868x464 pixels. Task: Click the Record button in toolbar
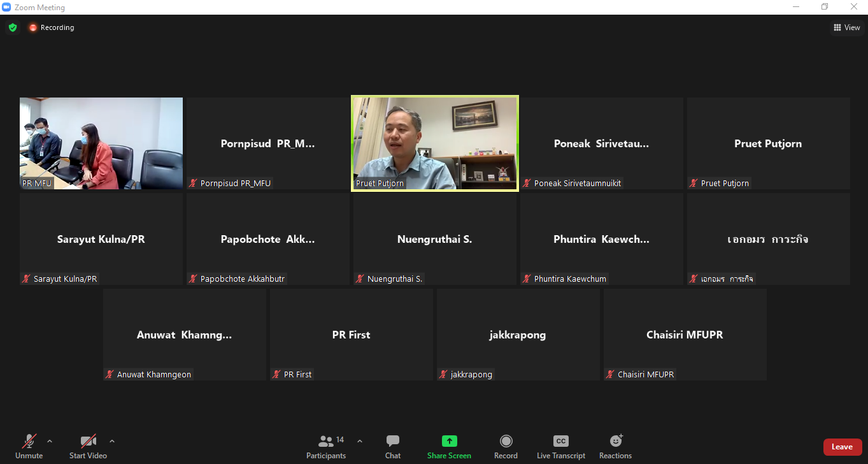[x=506, y=446]
